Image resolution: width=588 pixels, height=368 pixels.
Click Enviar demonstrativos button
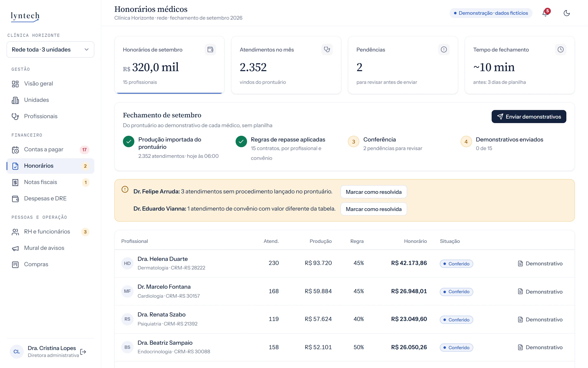click(529, 117)
